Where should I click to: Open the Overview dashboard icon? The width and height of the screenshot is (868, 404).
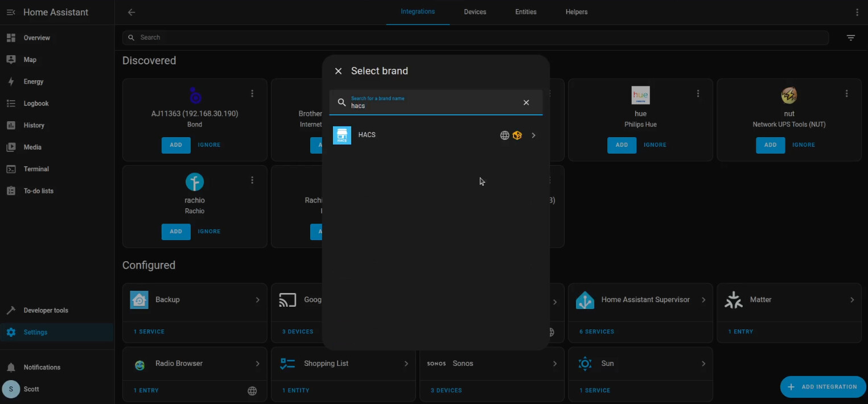(11, 38)
